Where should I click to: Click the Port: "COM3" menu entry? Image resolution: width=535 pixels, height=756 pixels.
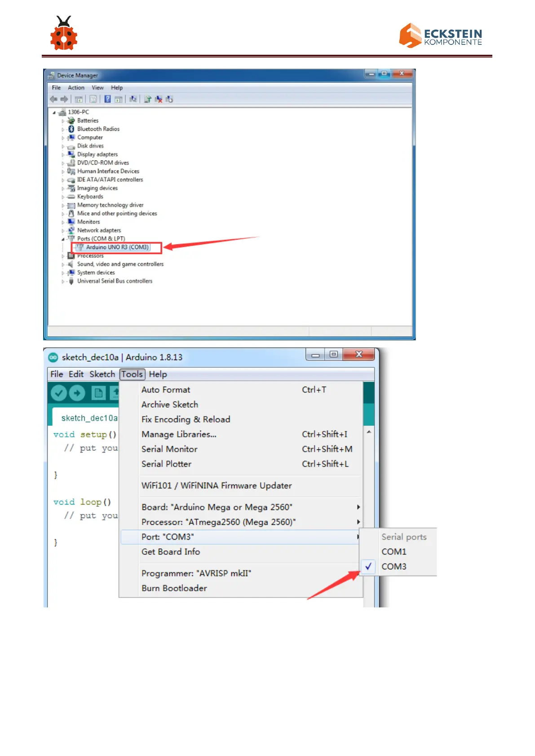241,537
